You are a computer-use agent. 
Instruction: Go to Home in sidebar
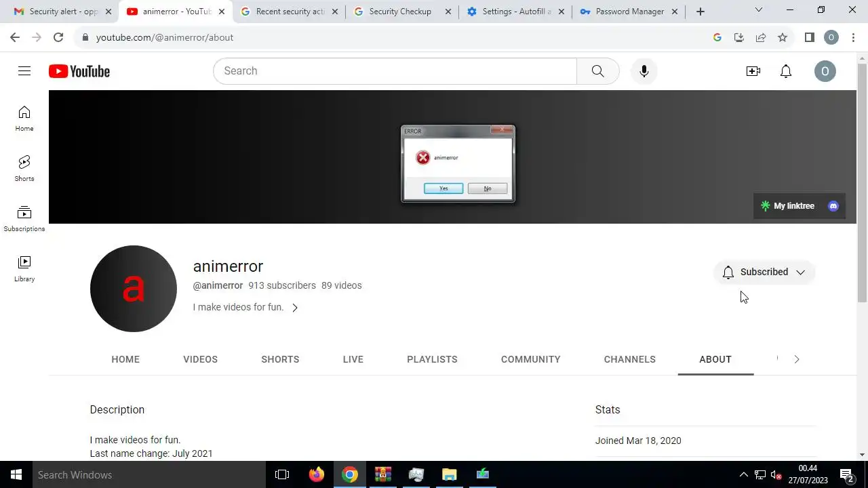point(24,119)
